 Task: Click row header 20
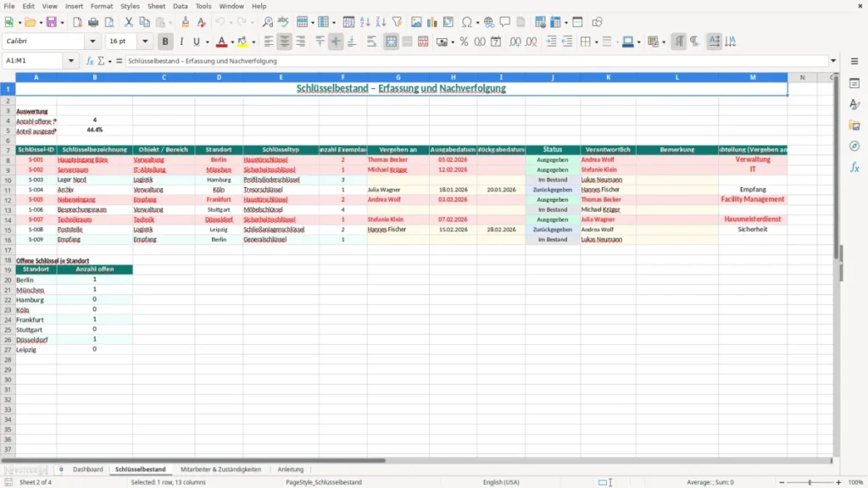(x=8, y=280)
